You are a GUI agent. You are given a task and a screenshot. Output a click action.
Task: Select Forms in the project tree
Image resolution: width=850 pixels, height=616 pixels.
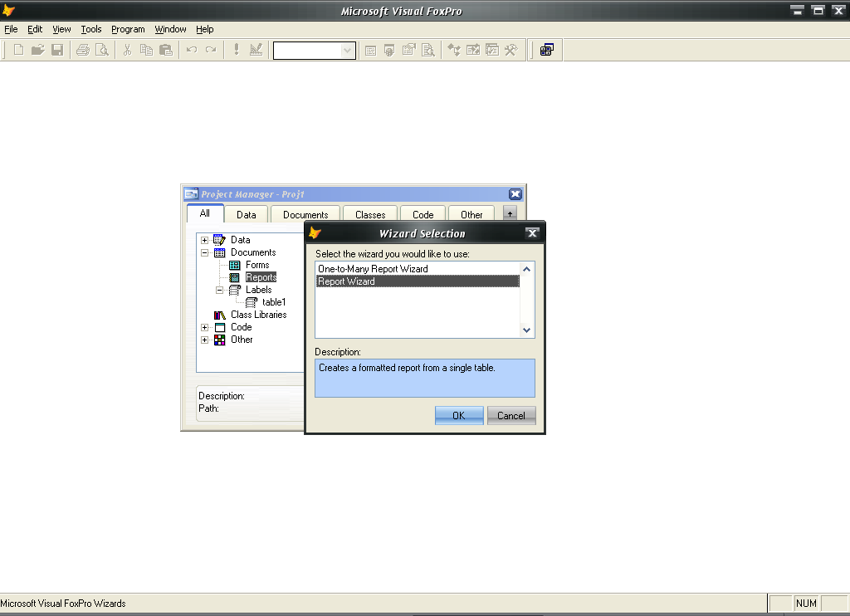[x=257, y=265]
